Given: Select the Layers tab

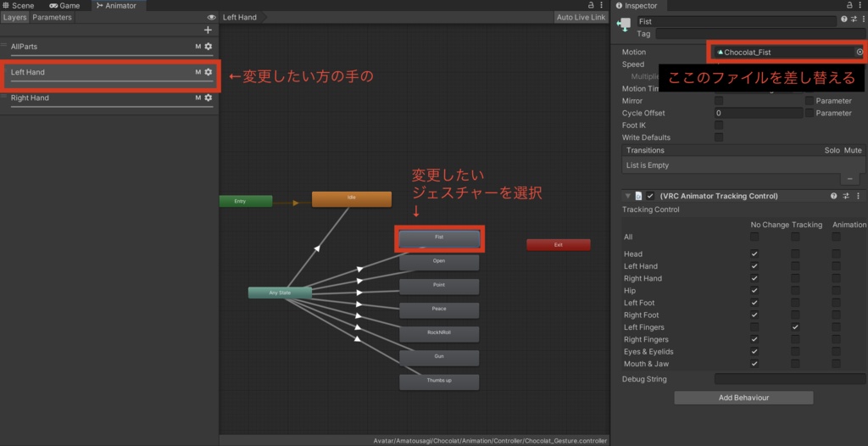Looking at the screenshot, I should 14,17.
